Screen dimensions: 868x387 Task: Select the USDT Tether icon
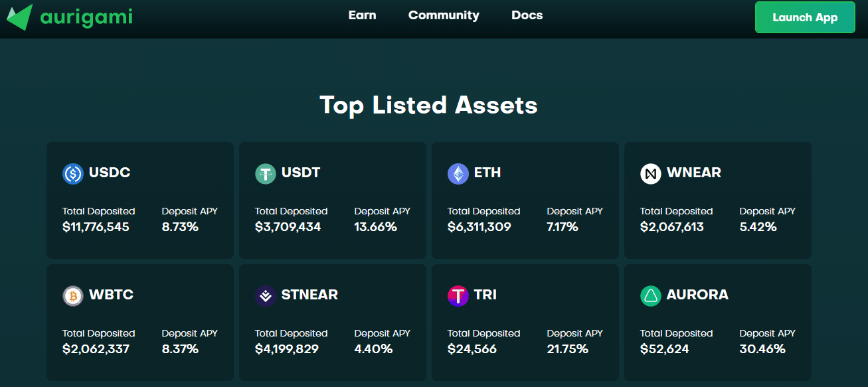click(x=265, y=174)
